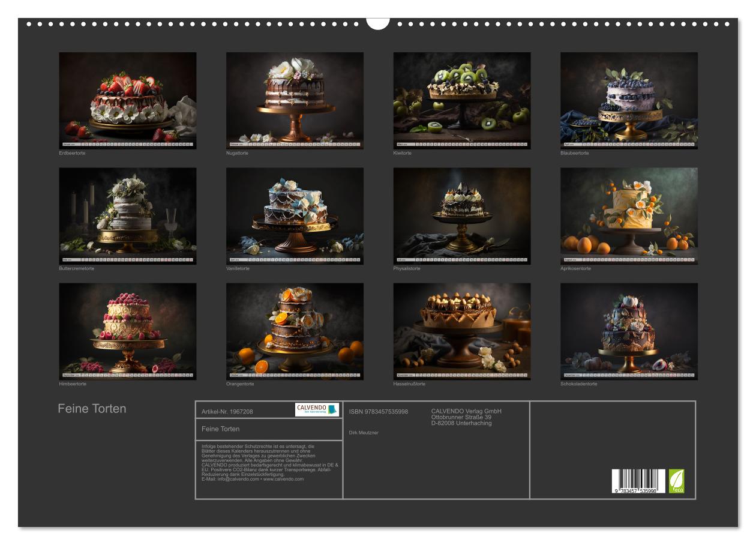Click the CALVENDO logo

(317, 410)
